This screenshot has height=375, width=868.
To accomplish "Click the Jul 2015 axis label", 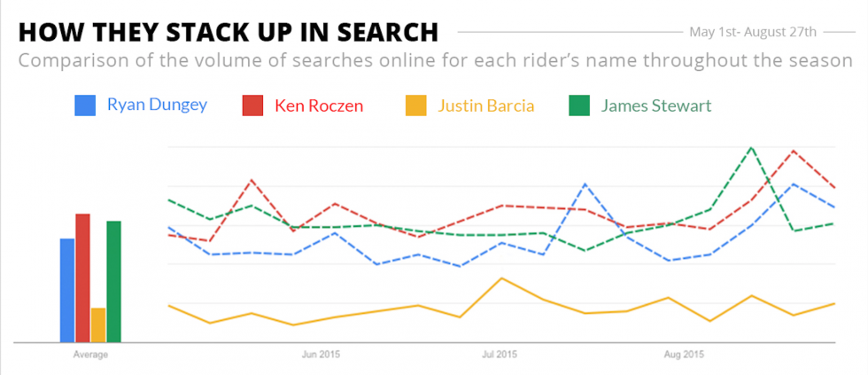I will pos(500,355).
